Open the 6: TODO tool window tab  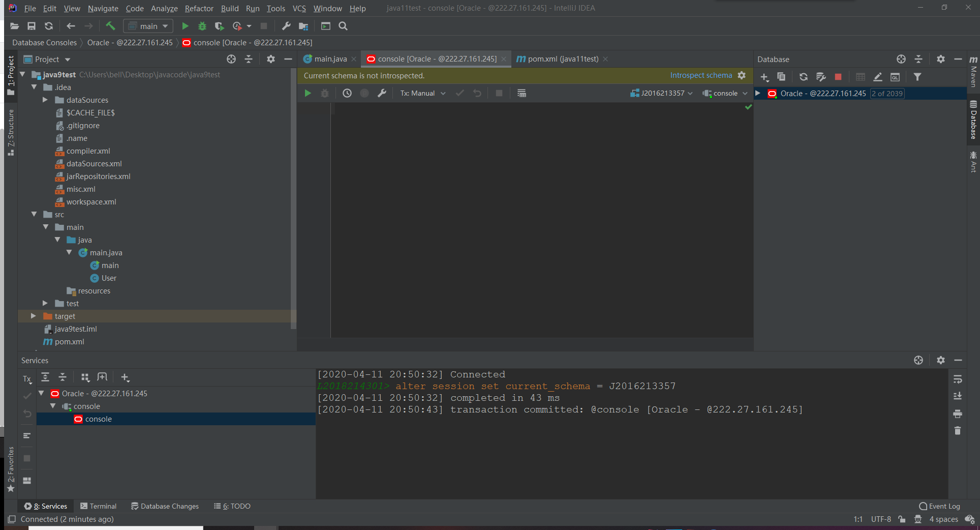[232, 506]
